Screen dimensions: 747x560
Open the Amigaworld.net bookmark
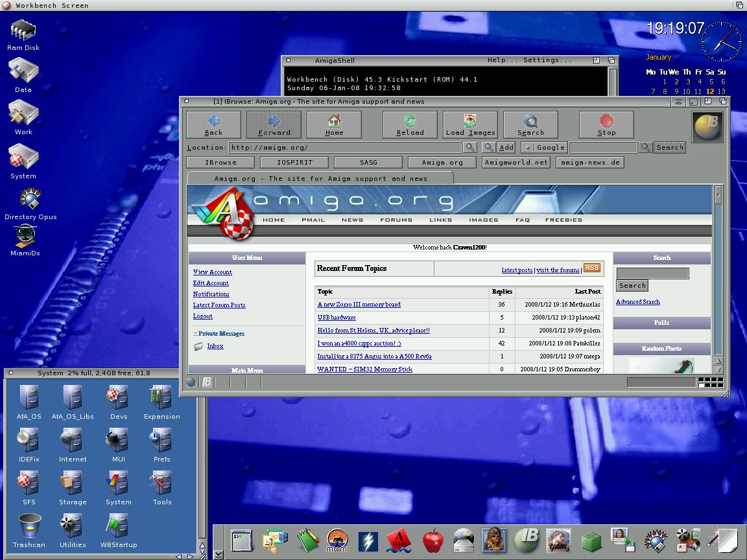[x=516, y=163]
